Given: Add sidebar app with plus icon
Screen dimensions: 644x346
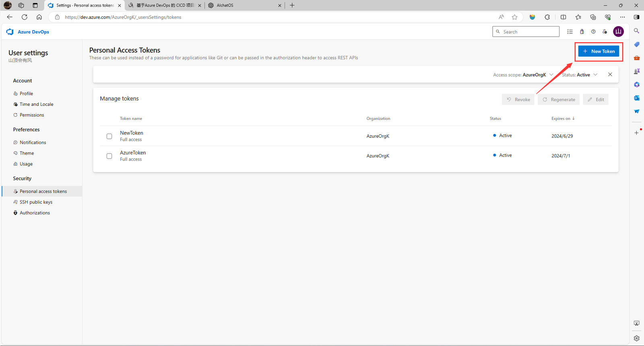Looking at the screenshot, I should click(636, 133).
